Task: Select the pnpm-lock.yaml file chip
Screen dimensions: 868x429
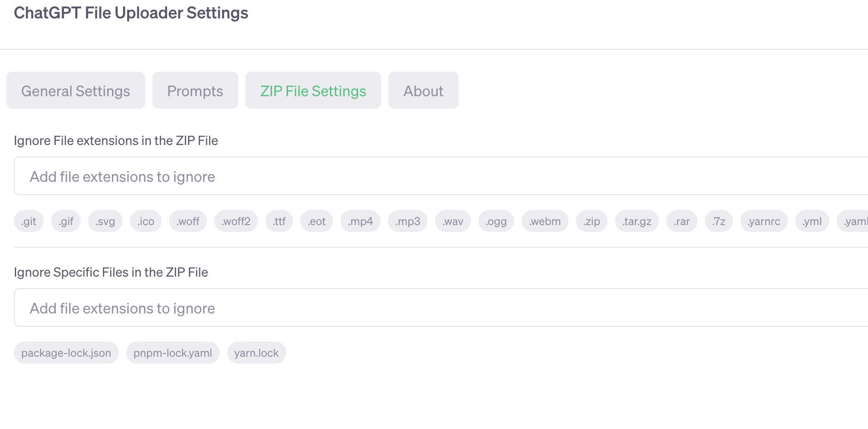Action: pos(173,353)
